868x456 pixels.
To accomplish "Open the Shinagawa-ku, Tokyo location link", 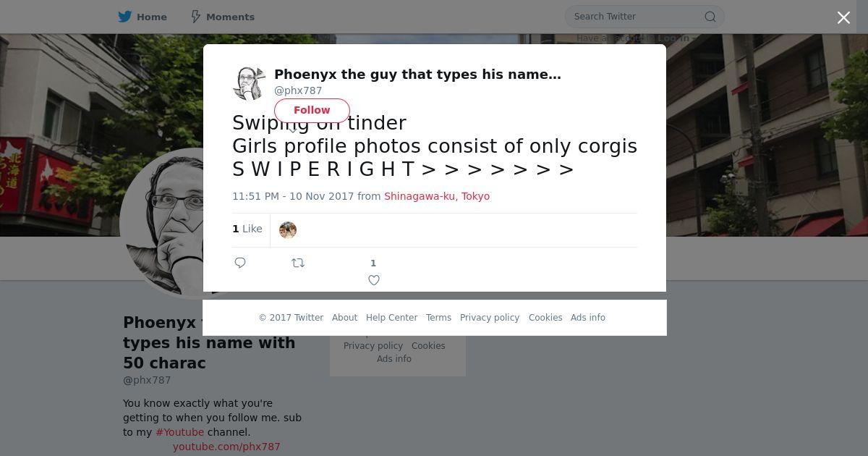I will click(437, 196).
